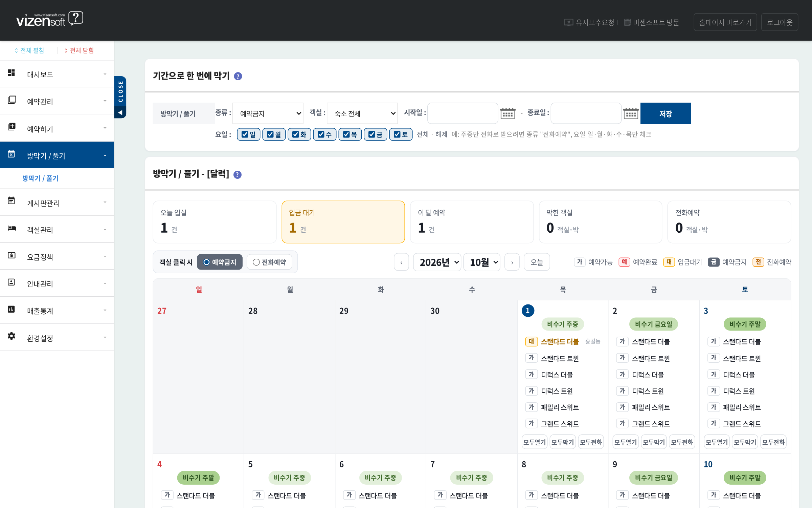Open the 2026년 year dropdown
Screen dimensions: 812x508
pos(437,262)
